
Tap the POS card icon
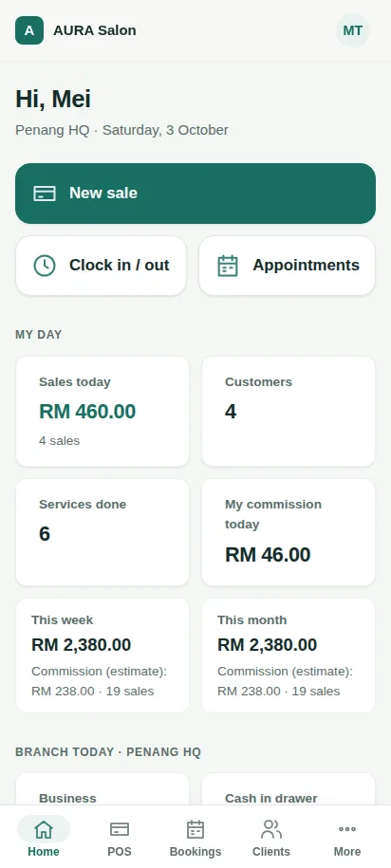(120, 829)
